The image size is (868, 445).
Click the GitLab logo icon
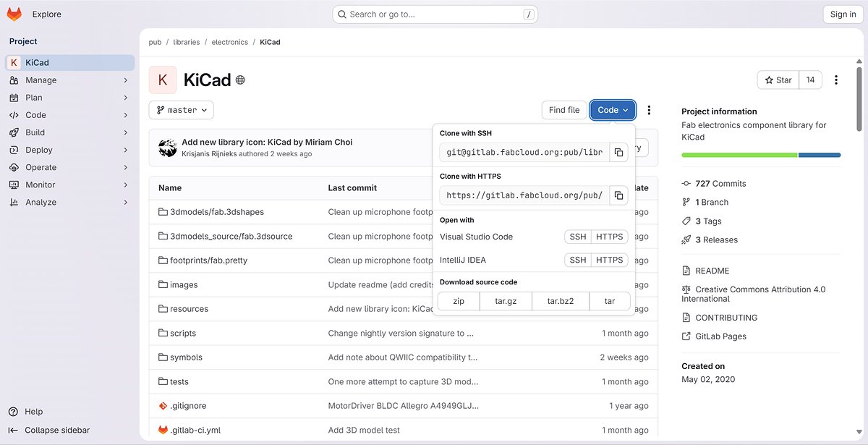click(14, 14)
